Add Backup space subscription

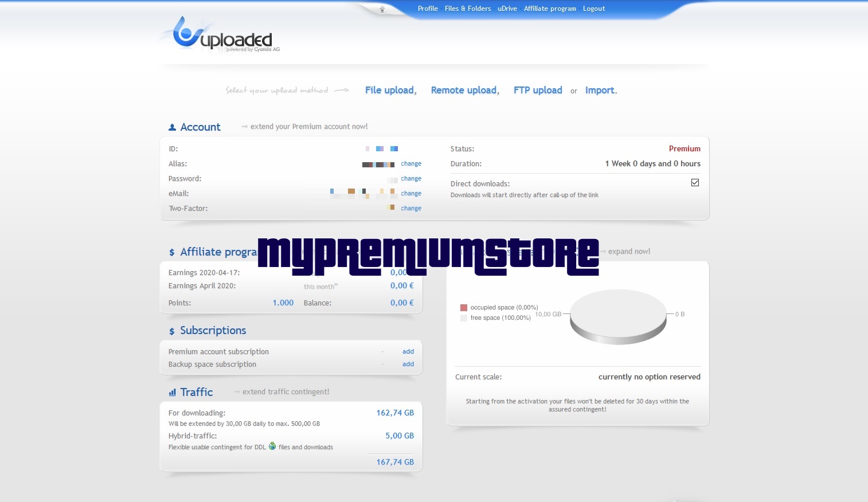pyautogui.click(x=408, y=364)
